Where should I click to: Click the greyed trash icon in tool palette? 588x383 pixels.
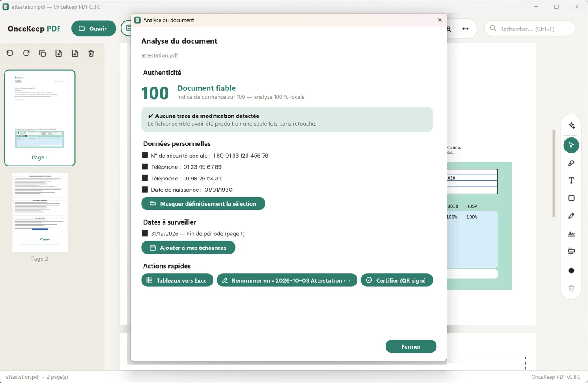point(571,288)
